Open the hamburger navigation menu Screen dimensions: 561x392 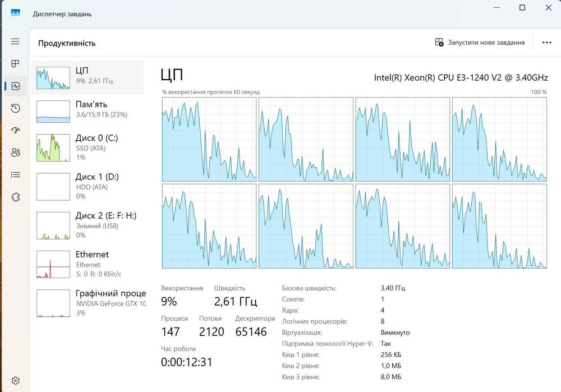[15, 41]
